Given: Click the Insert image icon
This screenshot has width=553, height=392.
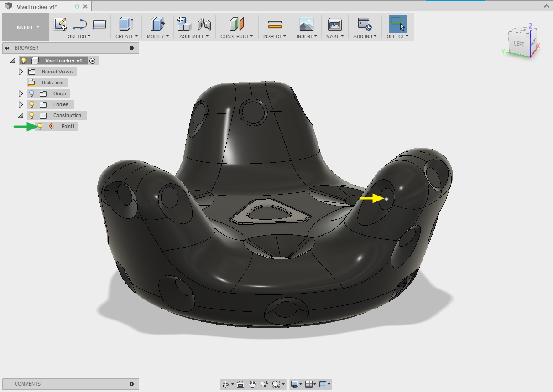Looking at the screenshot, I should click(307, 24).
